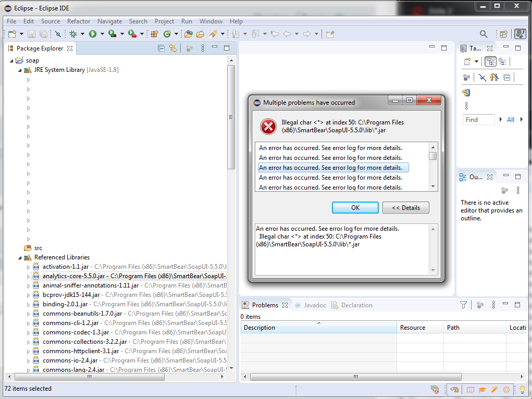Select the Java perspective button

520,34
